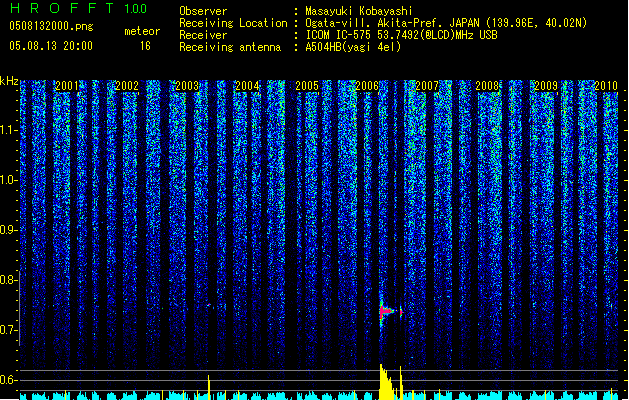Click the kHz axis unit label
The height and width of the screenshot is (400, 629).
[x=9, y=81]
